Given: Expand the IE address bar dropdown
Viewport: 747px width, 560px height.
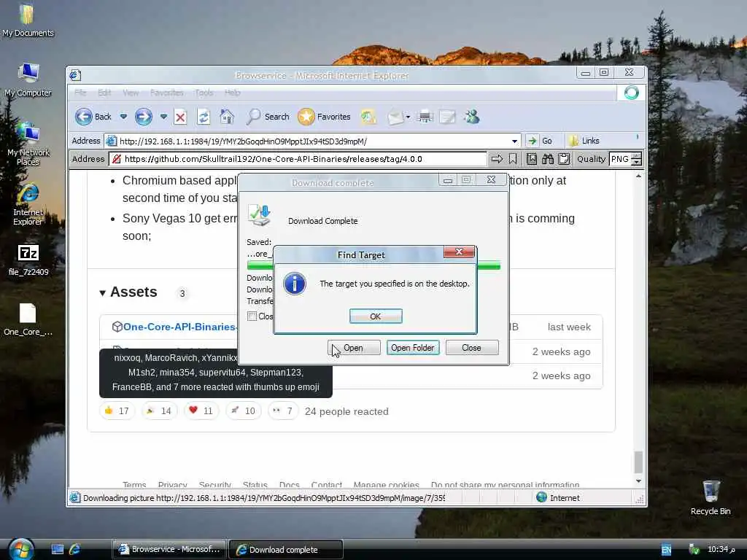Looking at the screenshot, I should (514, 141).
